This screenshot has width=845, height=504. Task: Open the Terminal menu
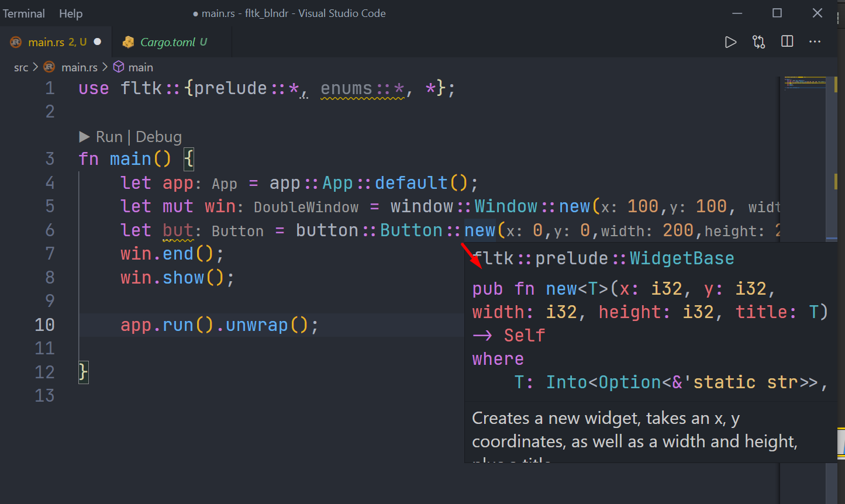(x=23, y=13)
